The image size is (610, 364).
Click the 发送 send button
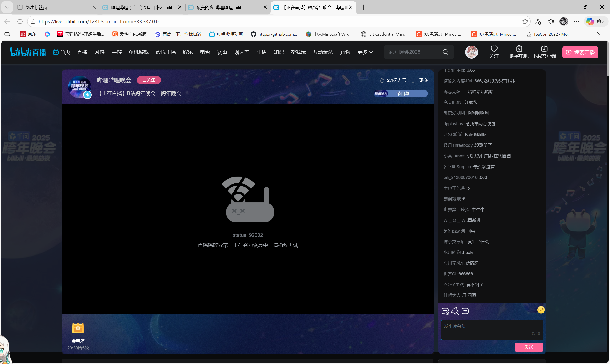[529, 347]
